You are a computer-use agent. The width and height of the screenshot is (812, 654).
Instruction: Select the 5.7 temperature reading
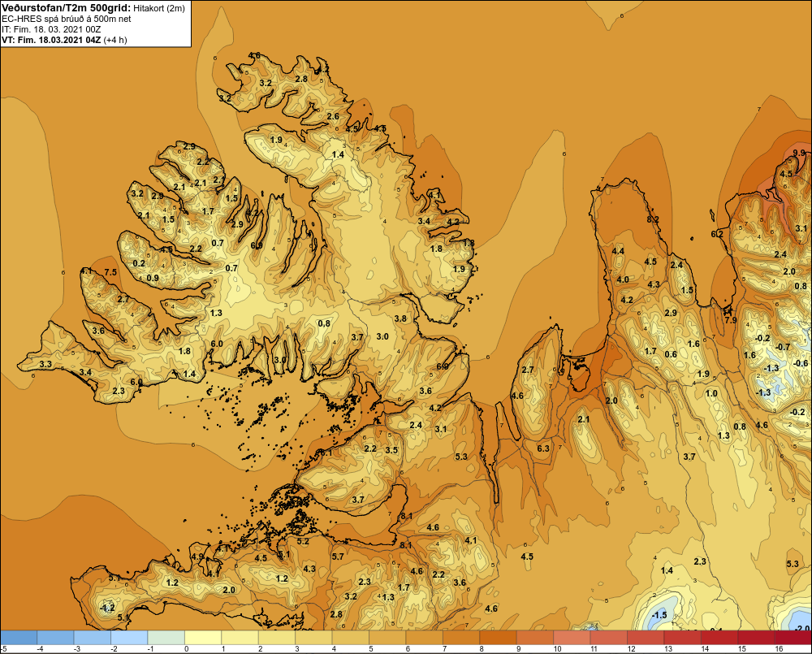(338, 557)
